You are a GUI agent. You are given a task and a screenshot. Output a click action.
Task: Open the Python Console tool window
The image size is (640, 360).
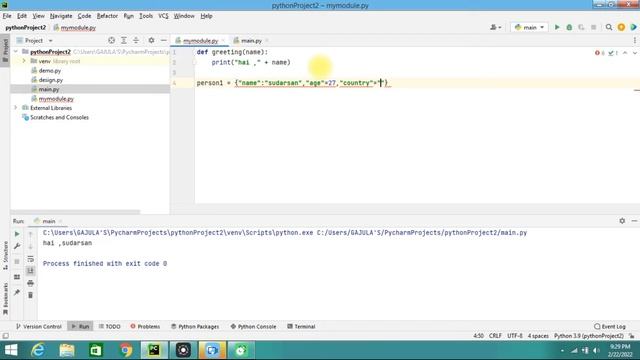[x=253, y=327]
